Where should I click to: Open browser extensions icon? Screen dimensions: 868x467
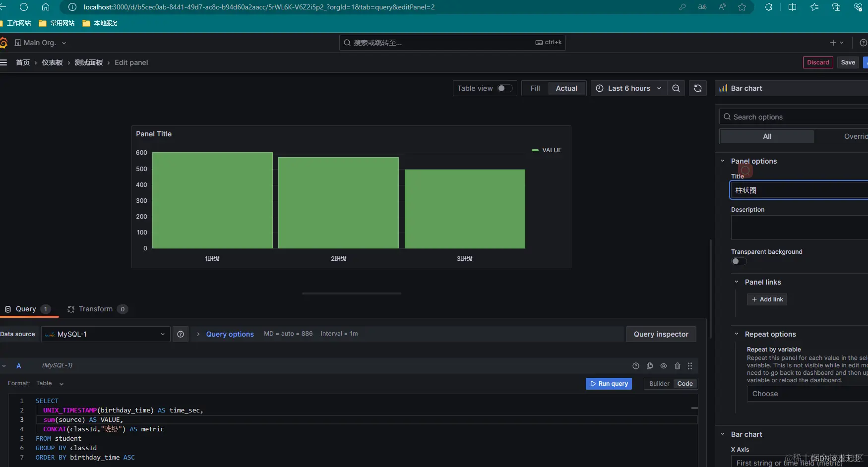[x=768, y=7]
